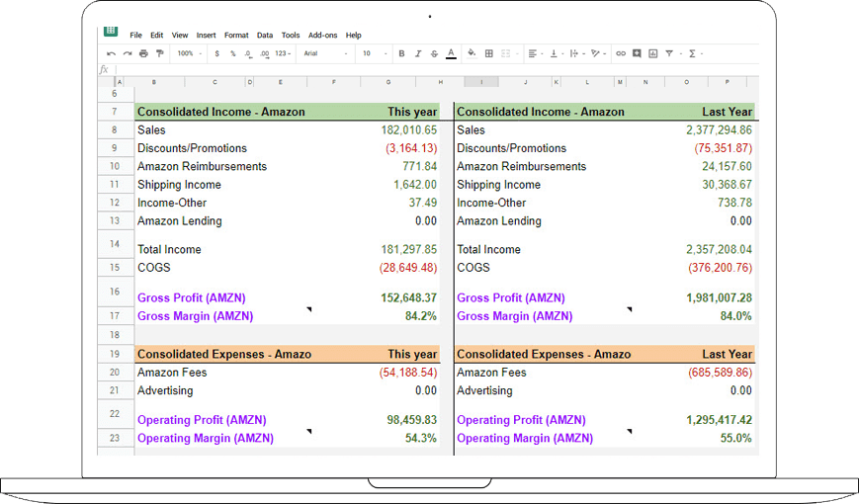
Task: Open the text color picker
Action: 451,53
